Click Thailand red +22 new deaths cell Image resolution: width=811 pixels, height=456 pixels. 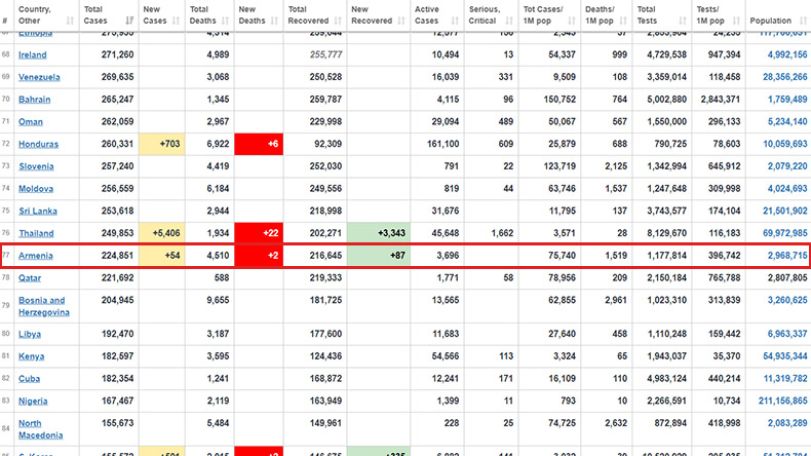point(259,233)
